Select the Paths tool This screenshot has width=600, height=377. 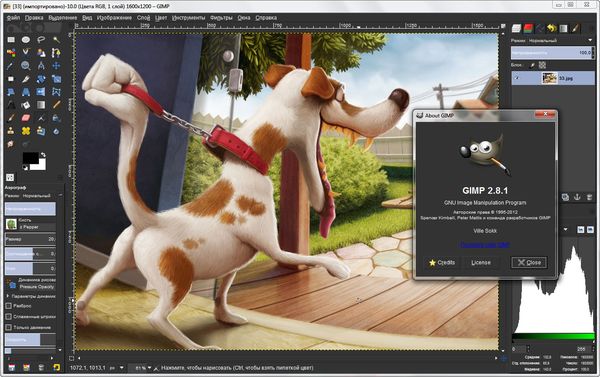(56, 53)
